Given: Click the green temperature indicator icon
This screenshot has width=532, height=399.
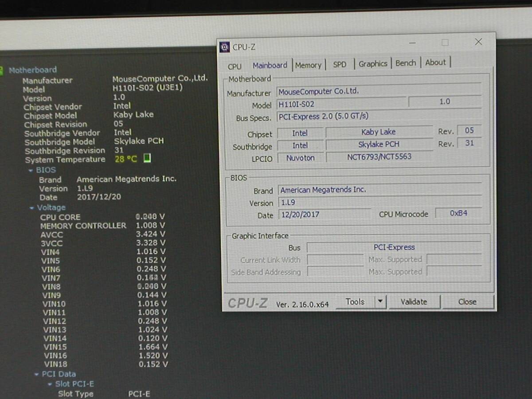Looking at the screenshot, I should (147, 158).
